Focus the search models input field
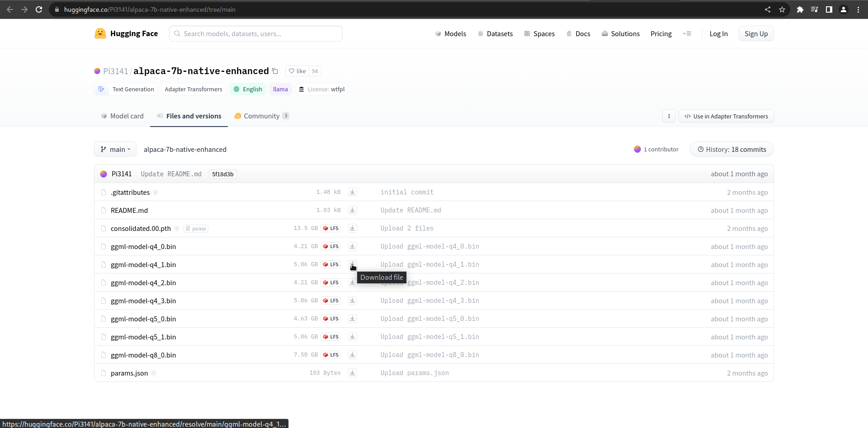868x428 pixels. point(256,33)
